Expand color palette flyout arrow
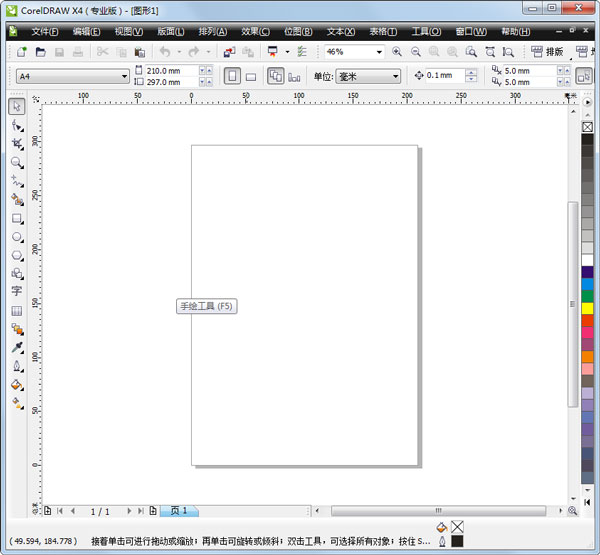The width and height of the screenshot is (600, 555). pyautogui.click(x=587, y=102)
